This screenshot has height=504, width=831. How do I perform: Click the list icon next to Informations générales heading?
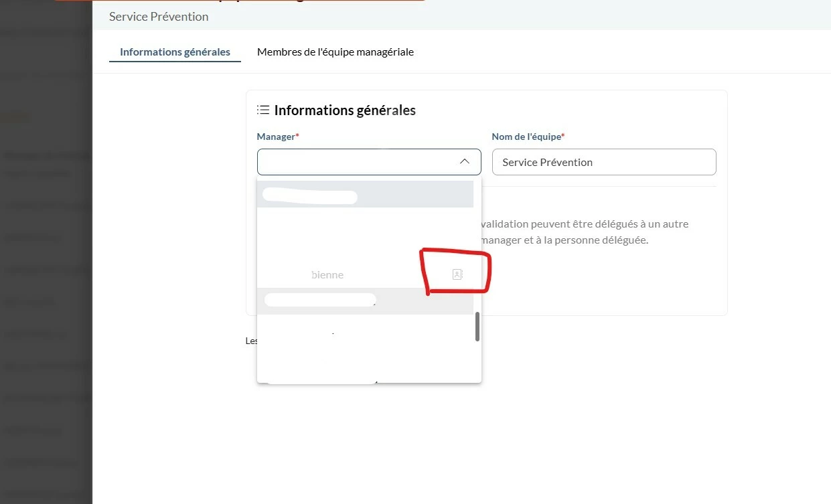pos(263,110)
